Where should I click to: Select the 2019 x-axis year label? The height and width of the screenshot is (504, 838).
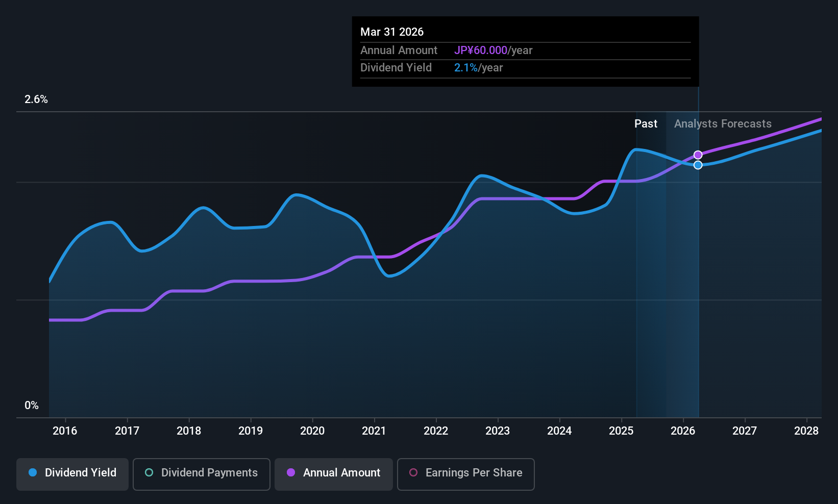tap(251, 431)
